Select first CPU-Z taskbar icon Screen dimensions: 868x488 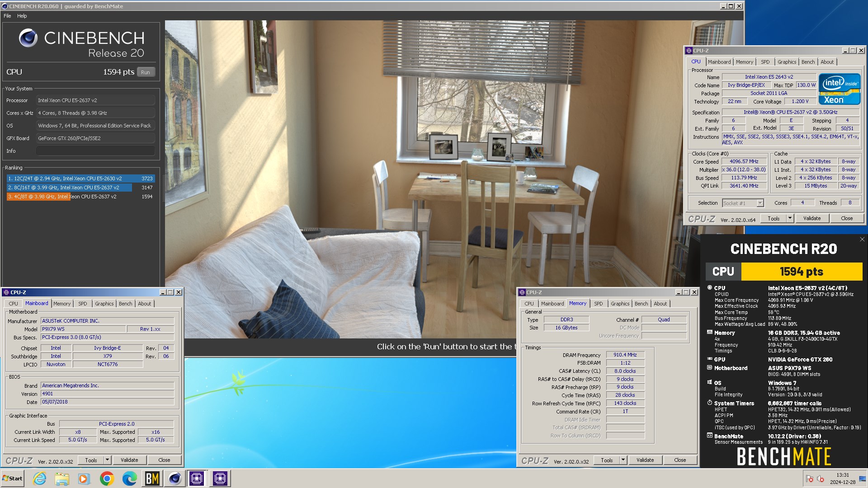(x=197, y=479)
